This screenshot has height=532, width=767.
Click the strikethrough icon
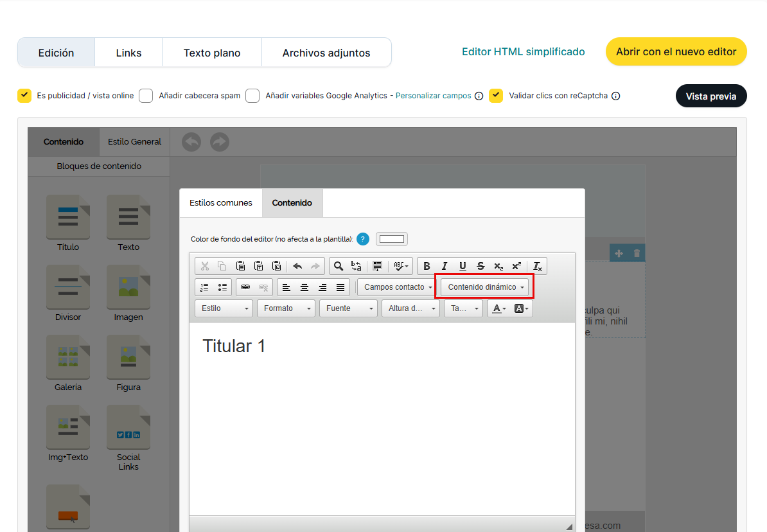click(480, 266)
